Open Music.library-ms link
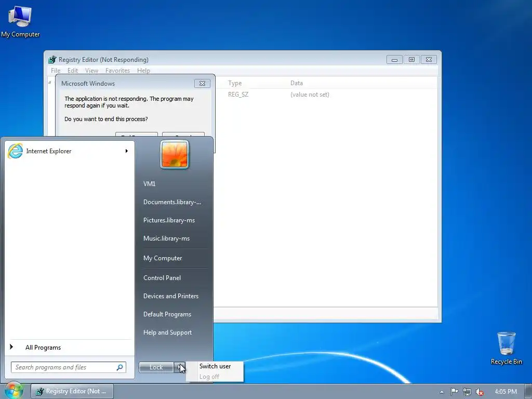 tap(166, 238)
